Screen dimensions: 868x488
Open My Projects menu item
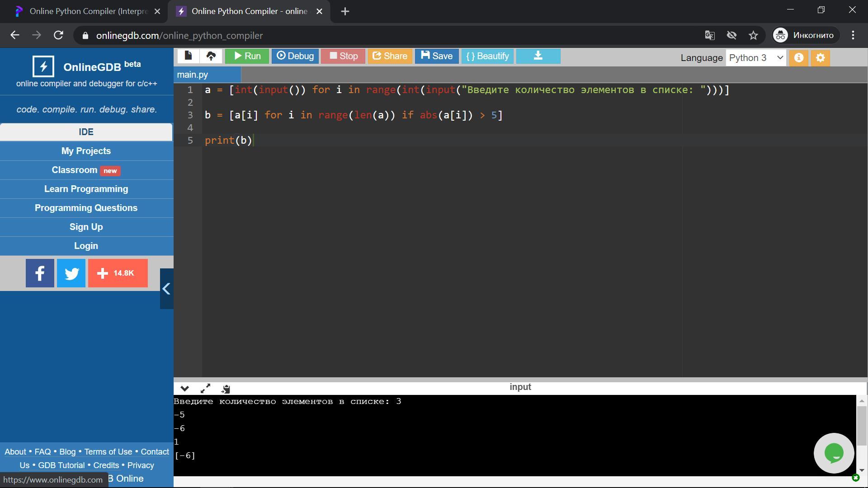86,151
